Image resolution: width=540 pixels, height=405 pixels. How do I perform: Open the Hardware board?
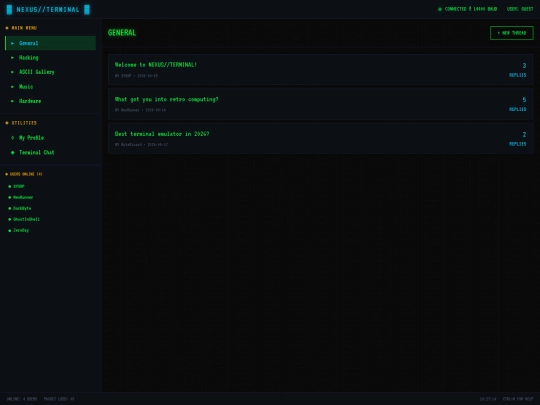pos(51,101)
